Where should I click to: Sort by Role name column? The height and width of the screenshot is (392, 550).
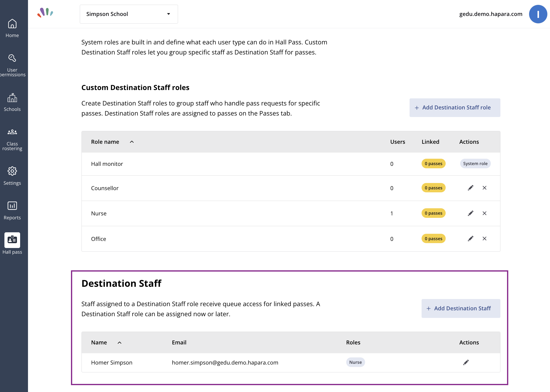(x=112, y=142)
